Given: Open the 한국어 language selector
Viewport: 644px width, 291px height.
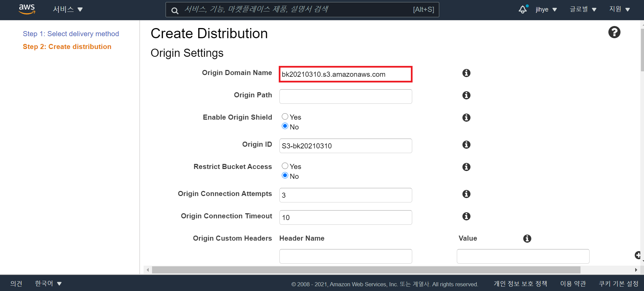Looking at the screenshot, I should tap(48, 284).
